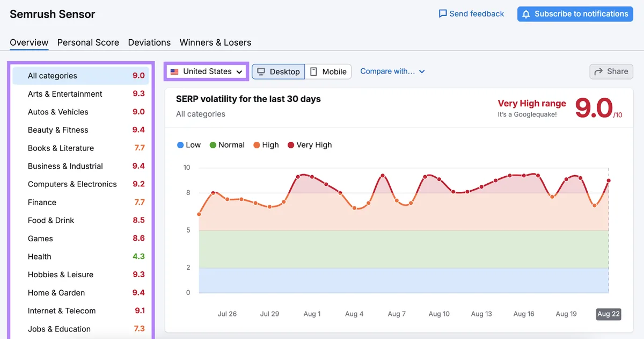
Task: Click the Very High range label
Action: point(532,104)
